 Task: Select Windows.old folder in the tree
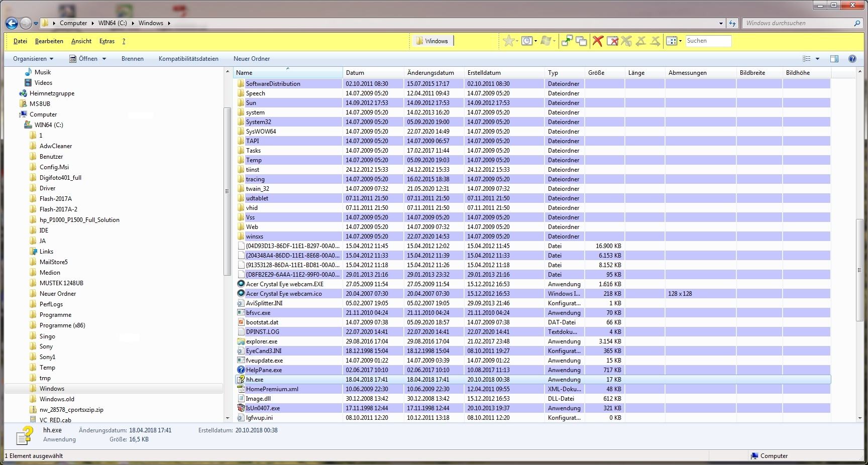(x=57, y=399)
